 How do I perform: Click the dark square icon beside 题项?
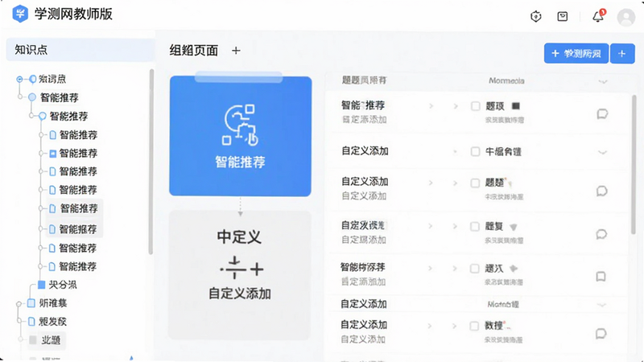516,106
